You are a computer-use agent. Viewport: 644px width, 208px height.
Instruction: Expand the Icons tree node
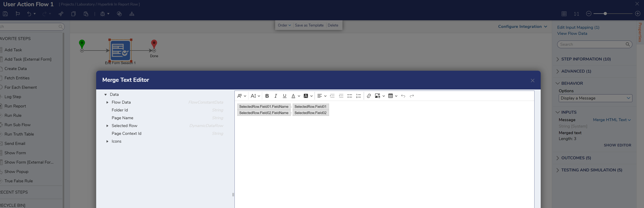107,141
